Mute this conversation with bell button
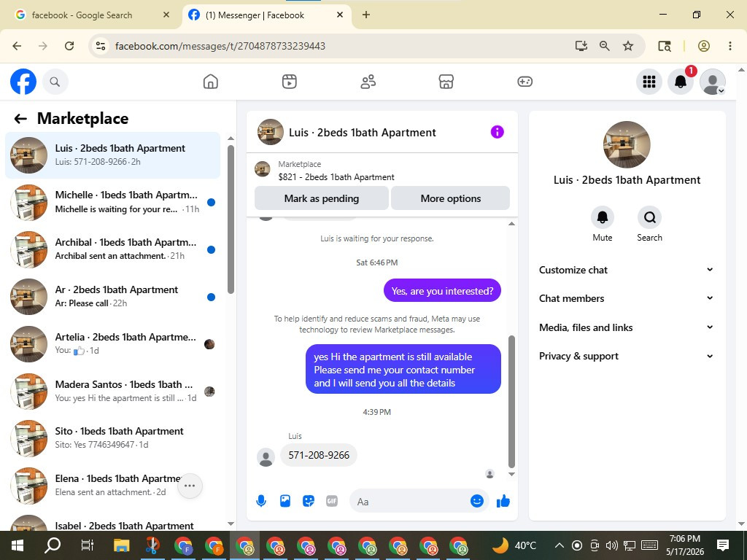The image size is (747, 560). point(602,217)
